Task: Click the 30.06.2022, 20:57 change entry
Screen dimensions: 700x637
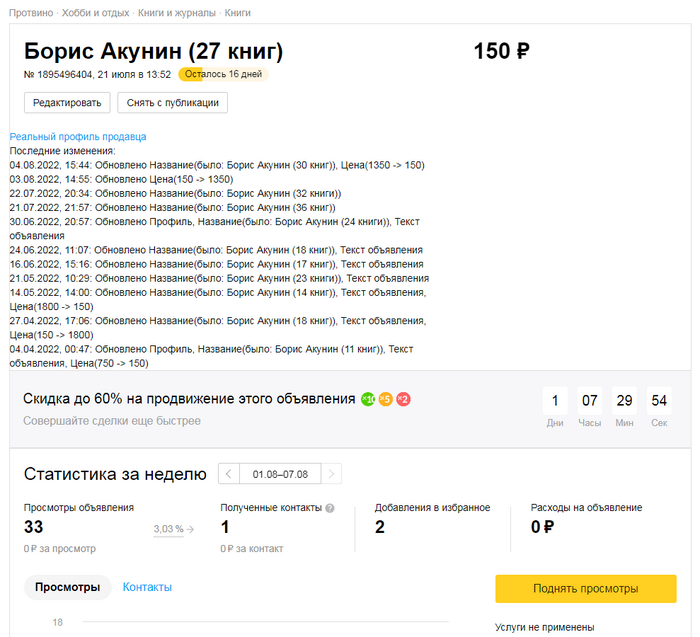Action: pyautogui.click(x=214, y=229)
